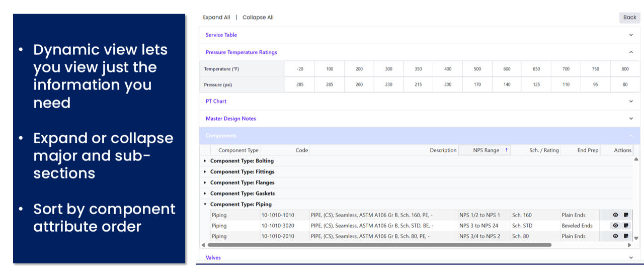Open the PT Chart section

[x=216, y=102]
